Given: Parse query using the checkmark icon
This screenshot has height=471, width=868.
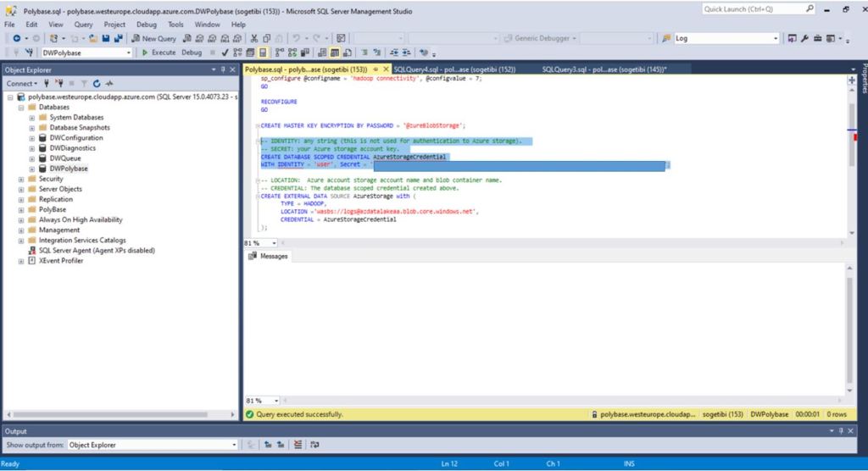Looking at the screenshot, I should pos(225,53).
